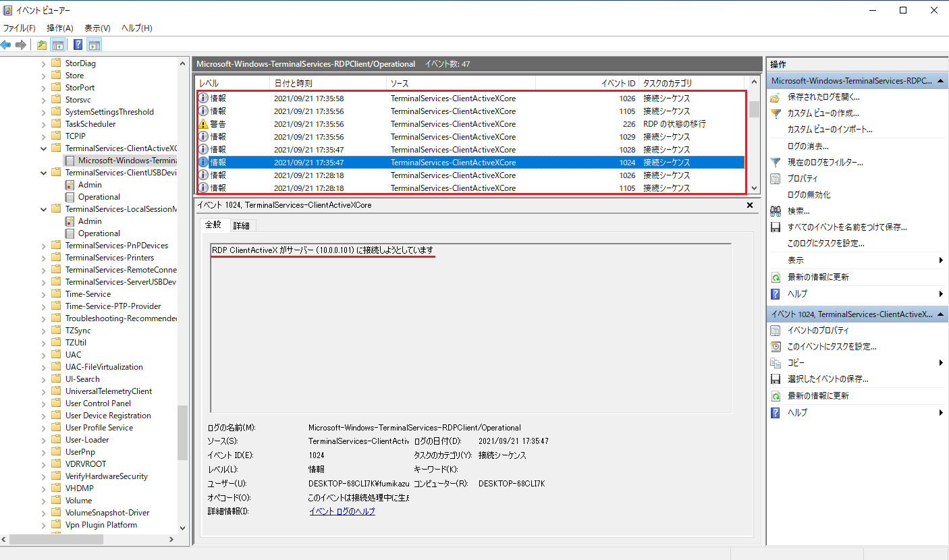Filter the current log via 現在のログをフィルター
The height and width of the screenshot is (560, 949).
825,163
